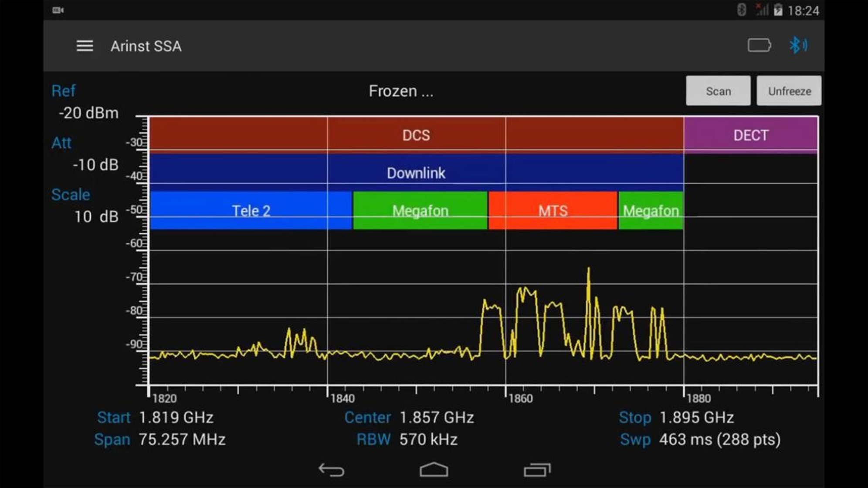Click the home navigation button
The image size is (868, 488).
click(x=434, y=471)
